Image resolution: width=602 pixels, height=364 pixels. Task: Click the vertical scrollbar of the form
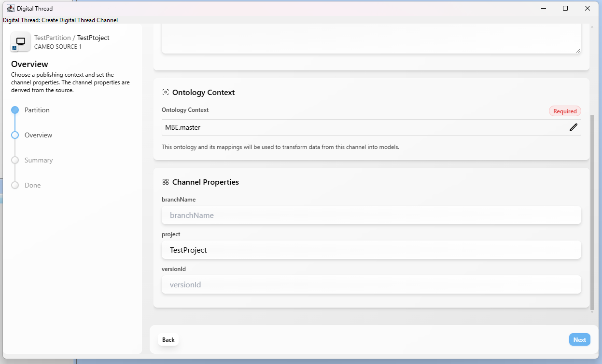pos(592,212)
